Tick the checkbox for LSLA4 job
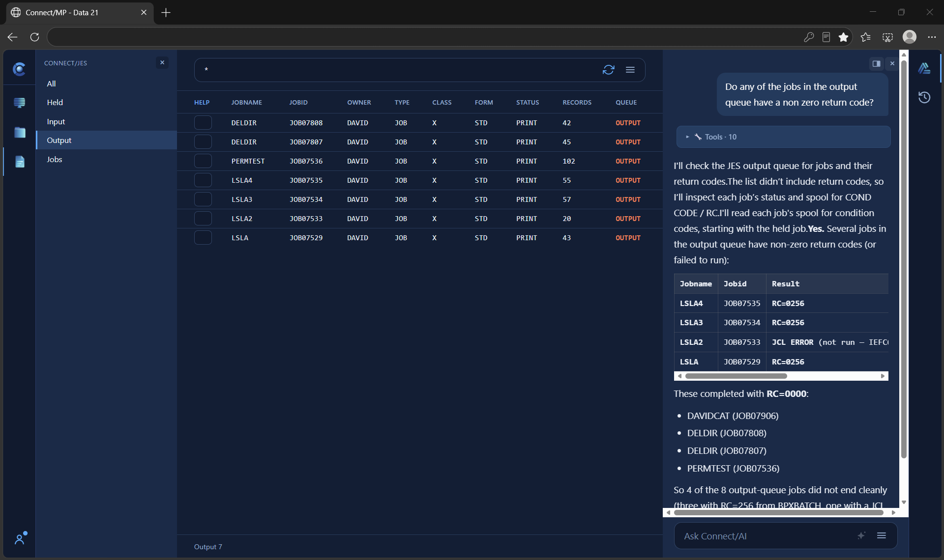The width and height of the screenshot is (944, 560). (x=203, y=180)
